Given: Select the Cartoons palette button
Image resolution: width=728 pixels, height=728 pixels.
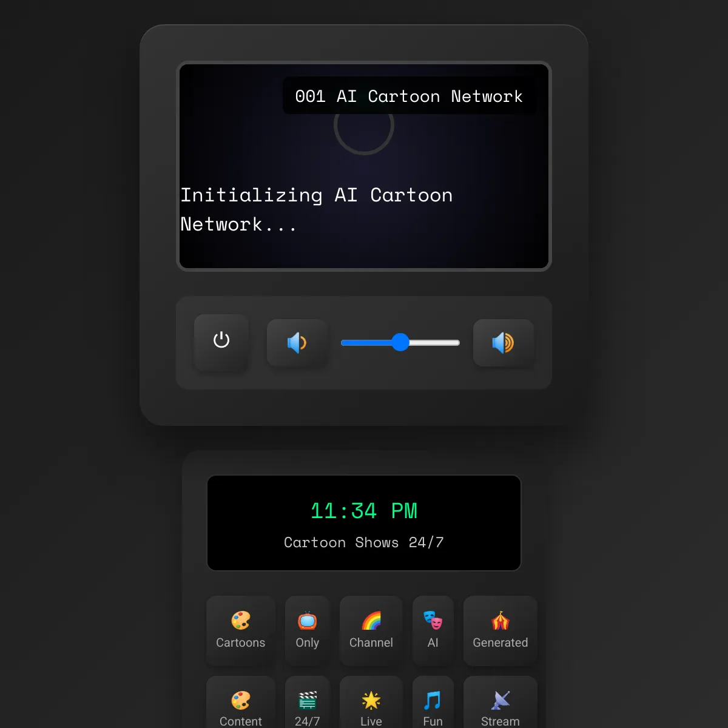Looking at the screenshot, I should pyautogui.click(x=241, y=631).
